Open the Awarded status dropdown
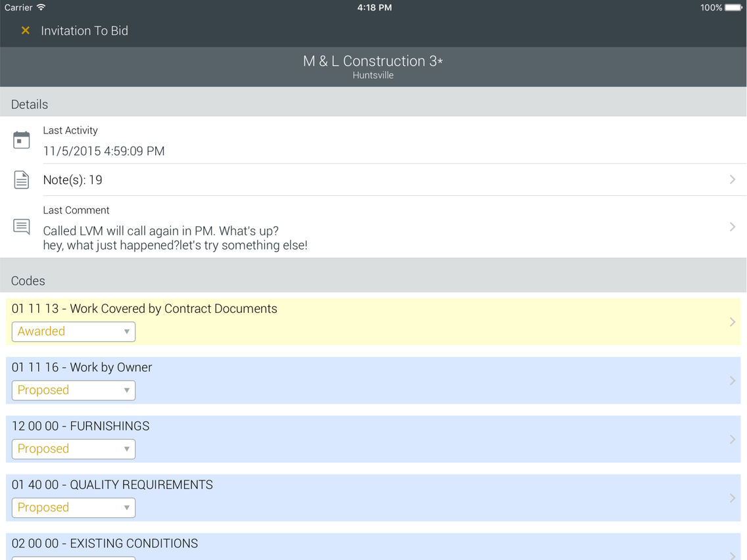 point(74,331)
